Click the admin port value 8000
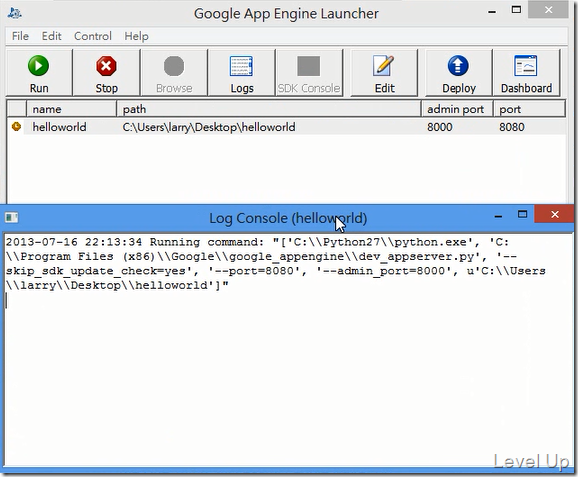Image resolution: width=578 pixels, height=477 pixels. coord(439,127)
